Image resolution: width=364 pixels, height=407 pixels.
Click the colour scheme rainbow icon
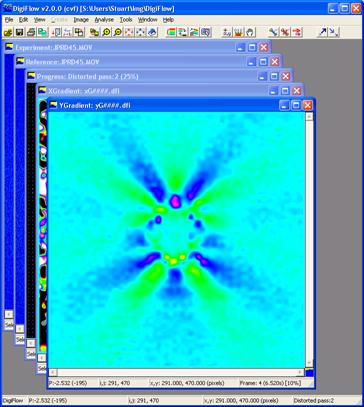[171, 32]
